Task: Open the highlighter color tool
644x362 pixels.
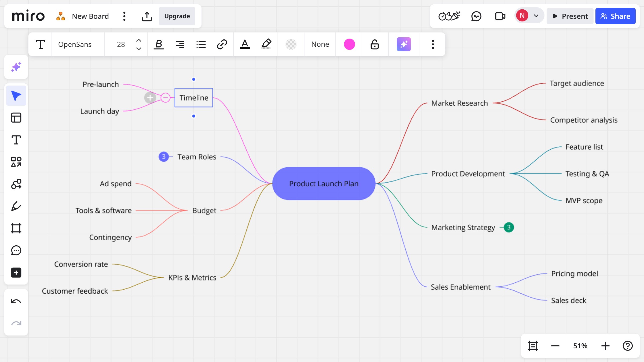Action: coord(266,44)
